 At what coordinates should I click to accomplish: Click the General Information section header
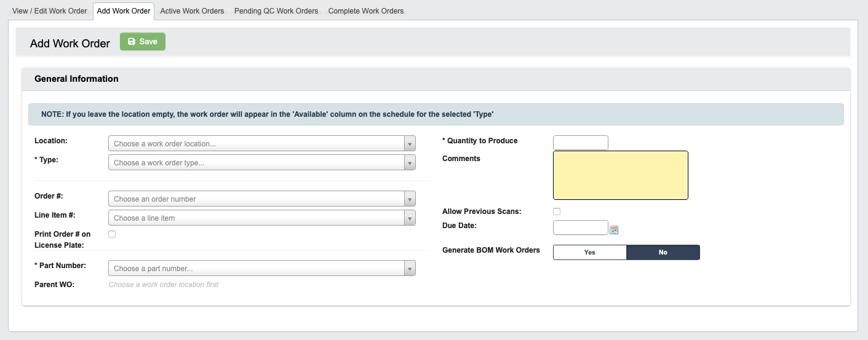click(x=436, y=79)
